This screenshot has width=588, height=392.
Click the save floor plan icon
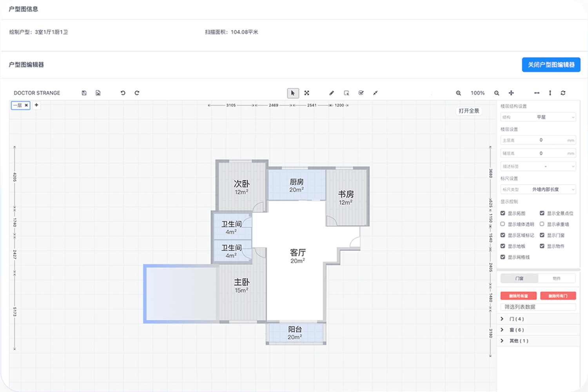[x=84, y=93]
